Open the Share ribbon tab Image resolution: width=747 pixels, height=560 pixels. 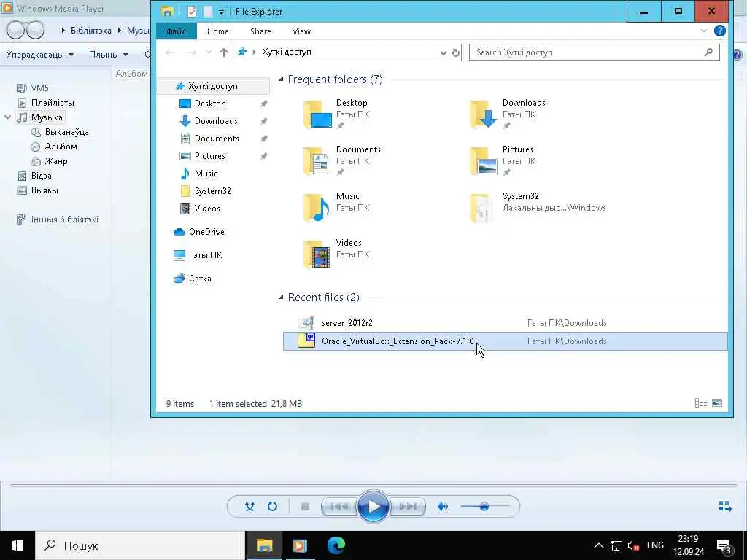click(x=260, y=31)
